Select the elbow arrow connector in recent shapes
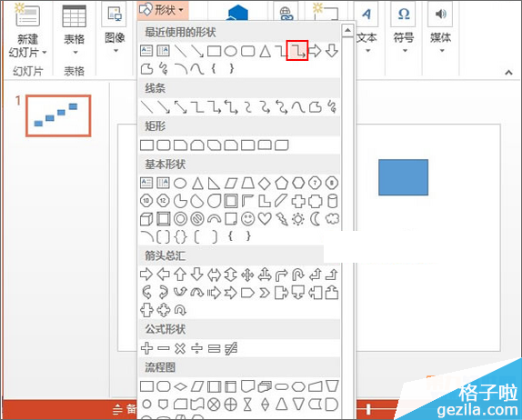 pos(297,51)
